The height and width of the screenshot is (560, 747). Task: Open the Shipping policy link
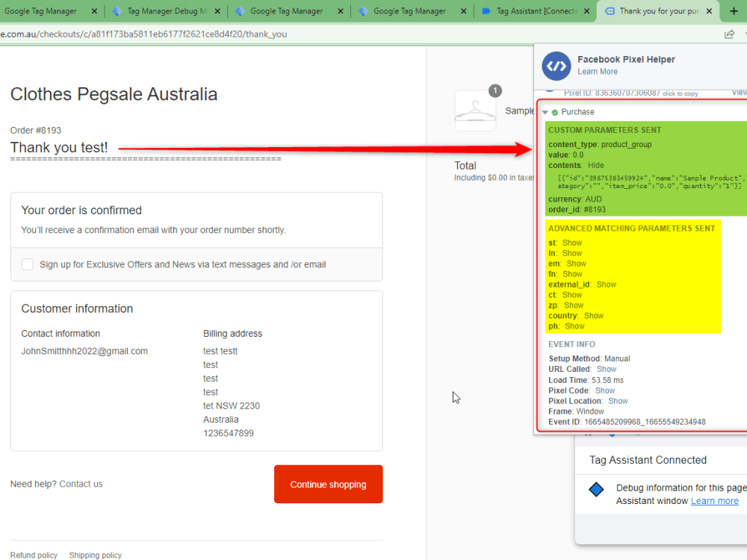(x=96, y=556)
